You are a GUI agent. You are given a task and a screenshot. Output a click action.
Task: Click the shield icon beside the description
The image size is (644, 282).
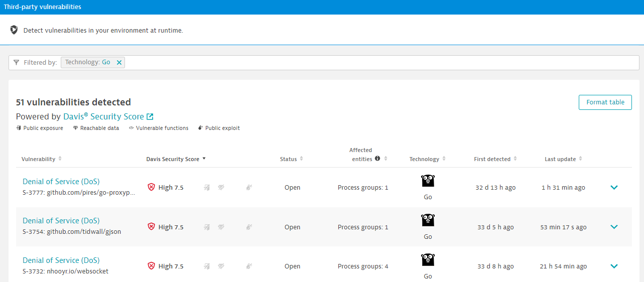[14, 30]
